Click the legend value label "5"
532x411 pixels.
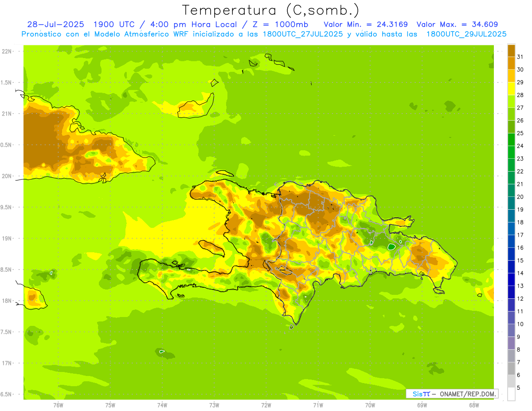coord(519,388)
